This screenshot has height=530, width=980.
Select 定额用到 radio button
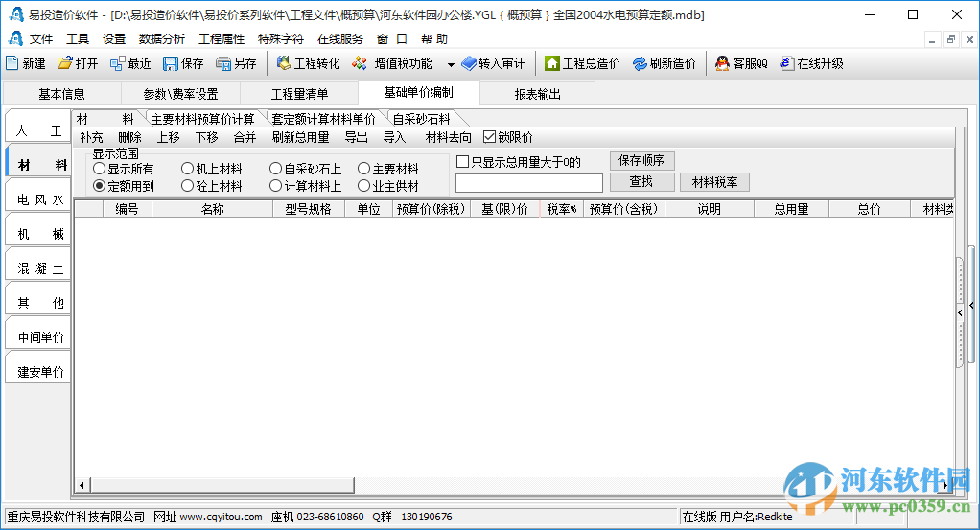(99, 186)
